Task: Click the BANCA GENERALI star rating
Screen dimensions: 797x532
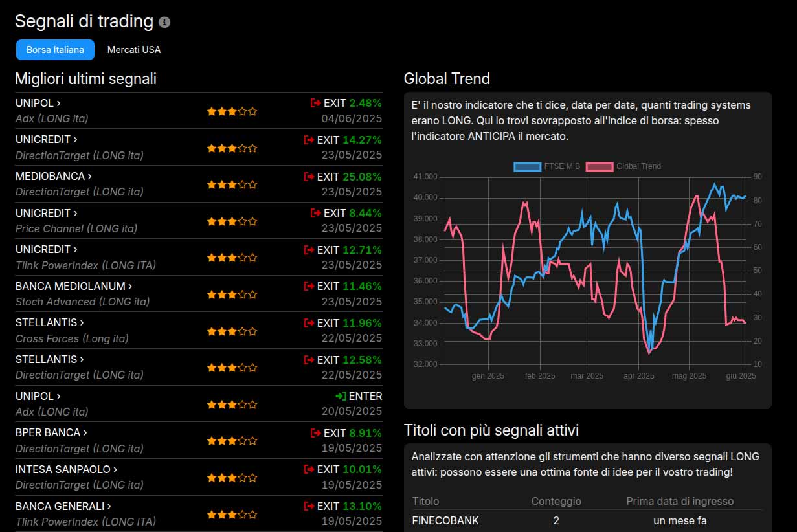Action: point(232,515)
